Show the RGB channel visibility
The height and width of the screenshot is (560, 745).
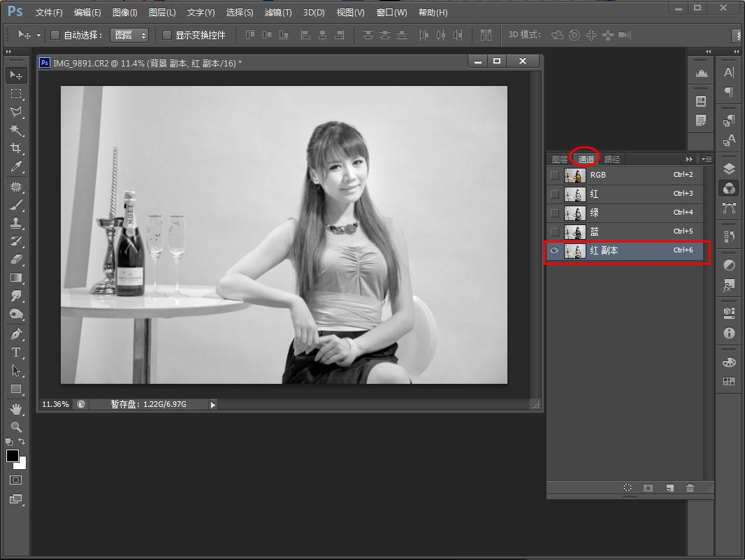point(555,175)
